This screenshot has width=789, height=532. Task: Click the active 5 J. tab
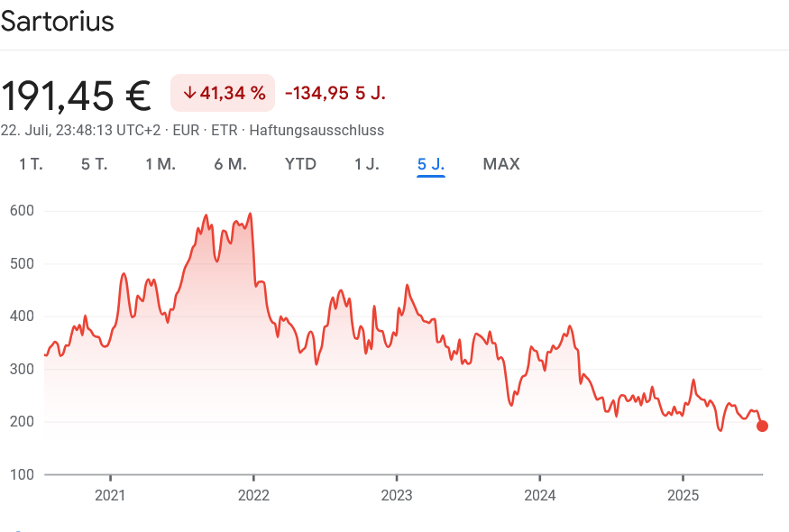(x=431, y=164)
